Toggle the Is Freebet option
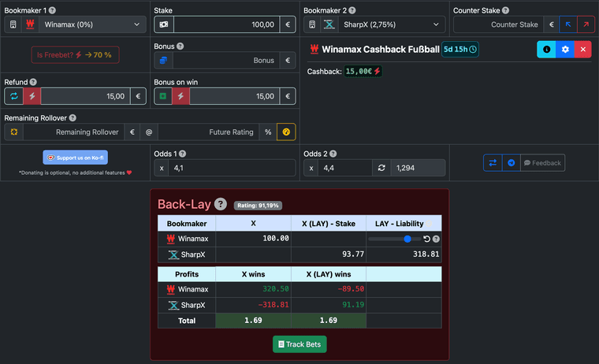 point(76,55)
